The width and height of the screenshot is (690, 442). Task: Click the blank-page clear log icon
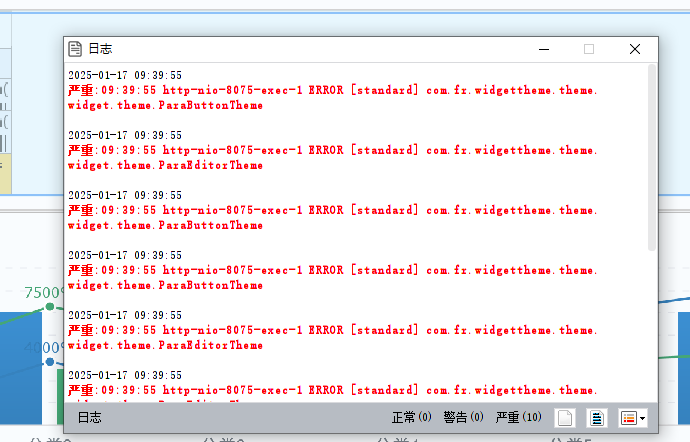point(565,418)
